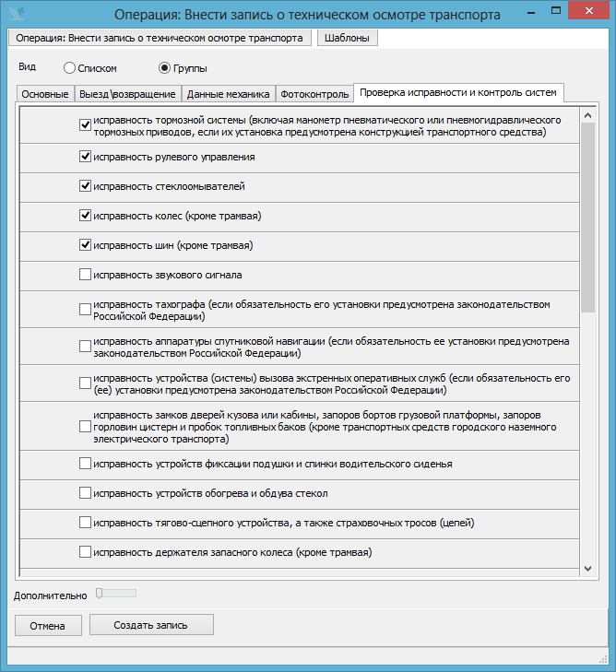Open the Шаблоны tab at top
The height and width of the screenshot is (672, 616).
click(348, 38)
